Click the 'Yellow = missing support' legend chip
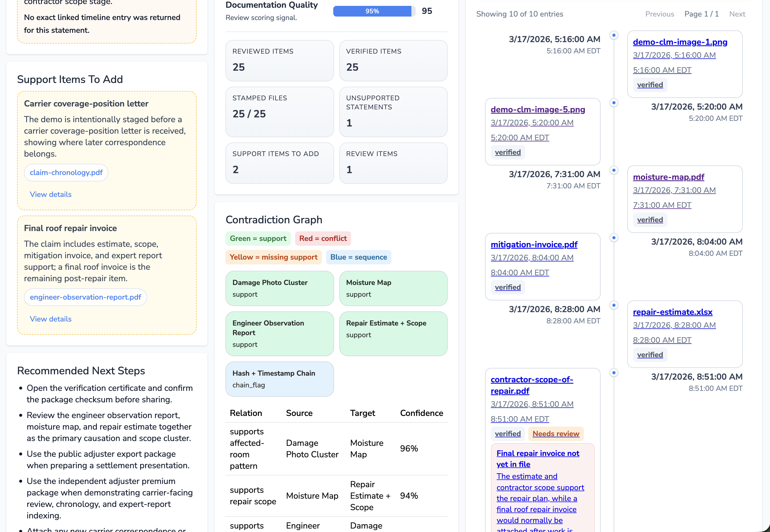This screenshot has height=532, width=770. [273, 257]
